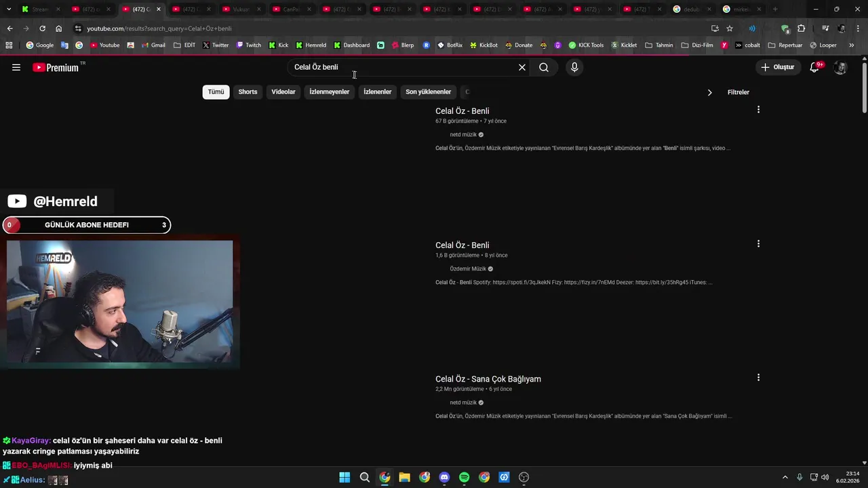Viewport: 868px width, 488px height.
Task: Open YouTube notifications bell
Action: click(x=815, y=67)
